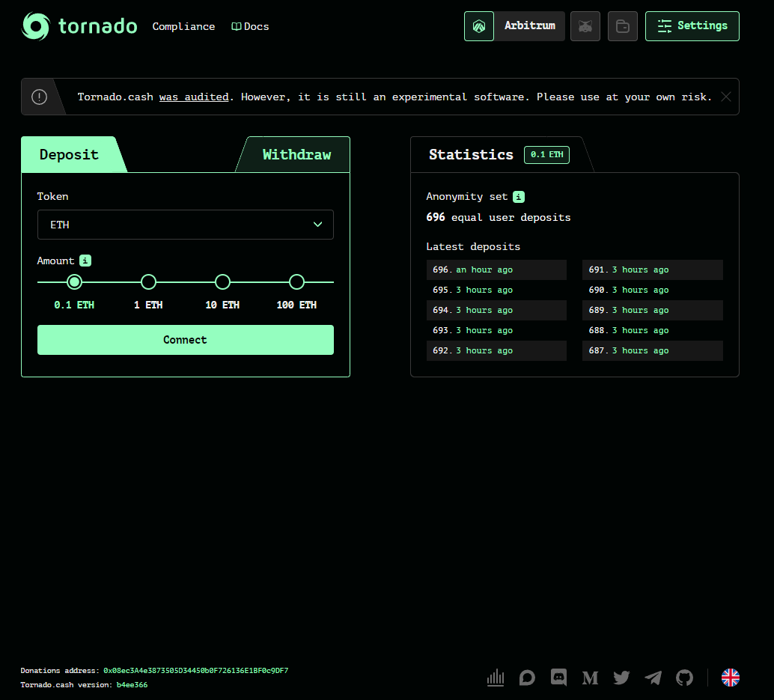Screen dimensions: 774x700
Task: Click the 0.1 ETH statistics badge
Action: tap(546, 154)
